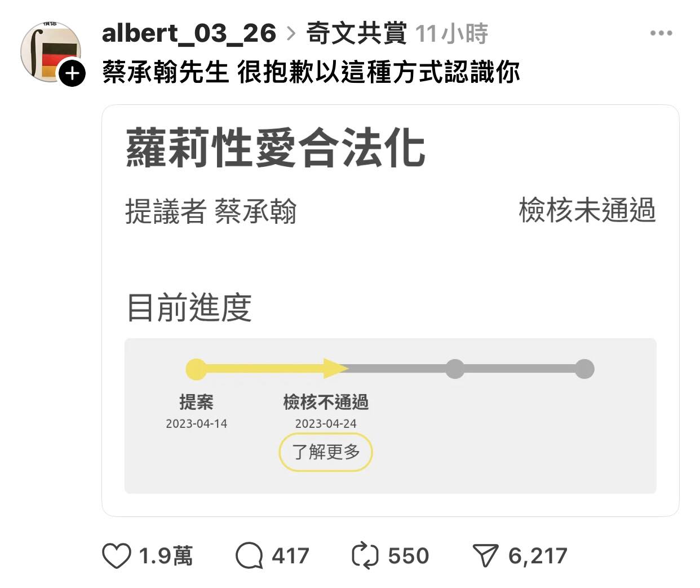700x588 pixels.
Task: Click the 550 reposts count
Action: (x=409, y=556)
